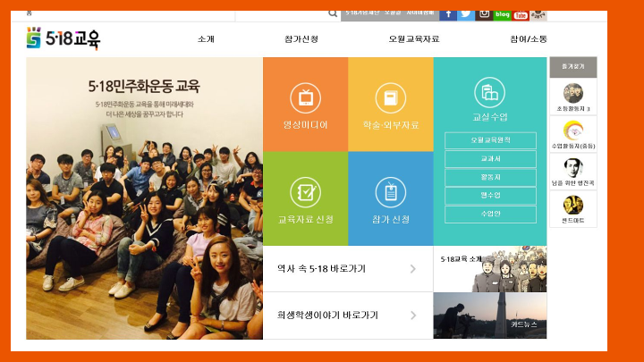Click the 5·18교육 site logo
The image size is (644, 362).
click(x=64, y=39)
